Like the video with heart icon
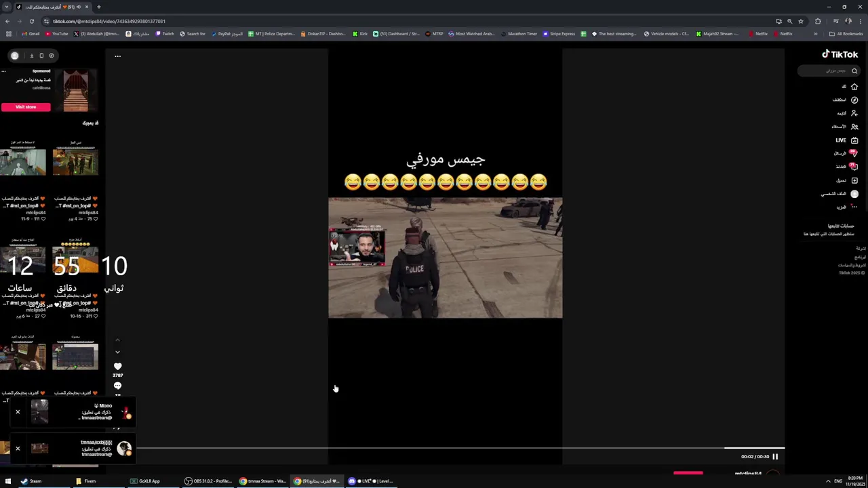 117,366
